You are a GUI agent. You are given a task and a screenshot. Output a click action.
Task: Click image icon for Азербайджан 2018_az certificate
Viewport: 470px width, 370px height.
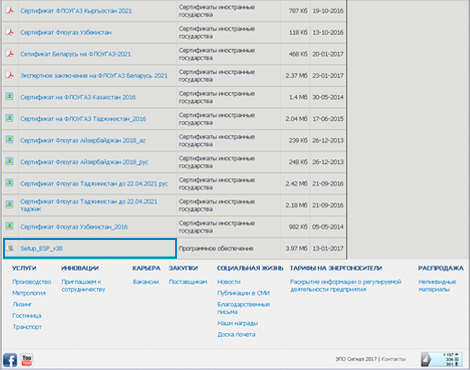pyautogui.click(x=10, y=139)
